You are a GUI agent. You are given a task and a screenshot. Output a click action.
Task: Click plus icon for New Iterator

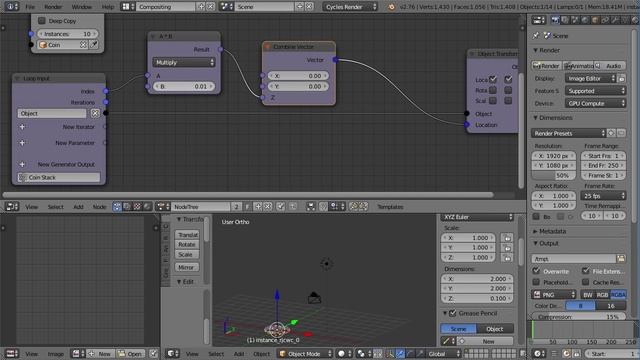(x=22, y=127)
